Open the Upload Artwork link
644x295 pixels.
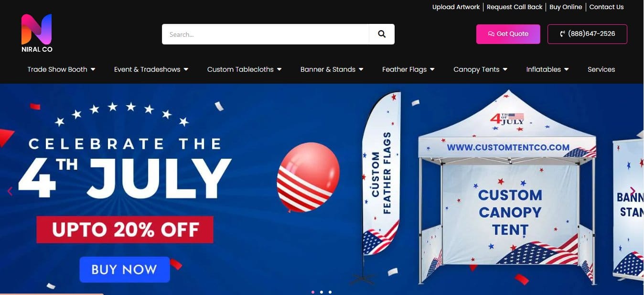456,7
